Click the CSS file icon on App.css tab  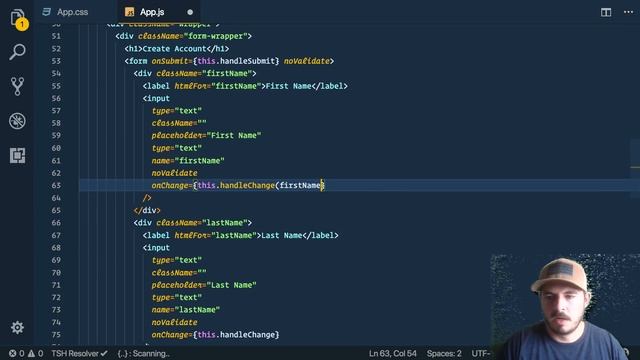pos(47,12)
